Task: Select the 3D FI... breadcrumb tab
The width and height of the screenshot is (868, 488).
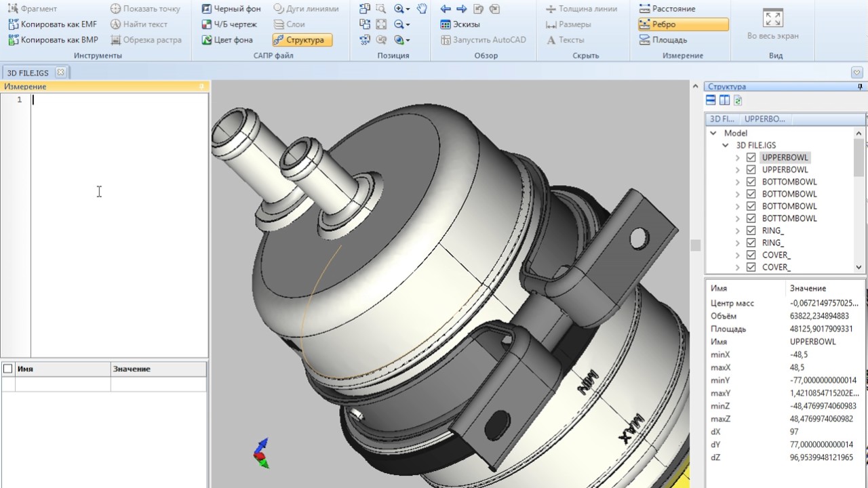Action: click(x=722, y=119)
